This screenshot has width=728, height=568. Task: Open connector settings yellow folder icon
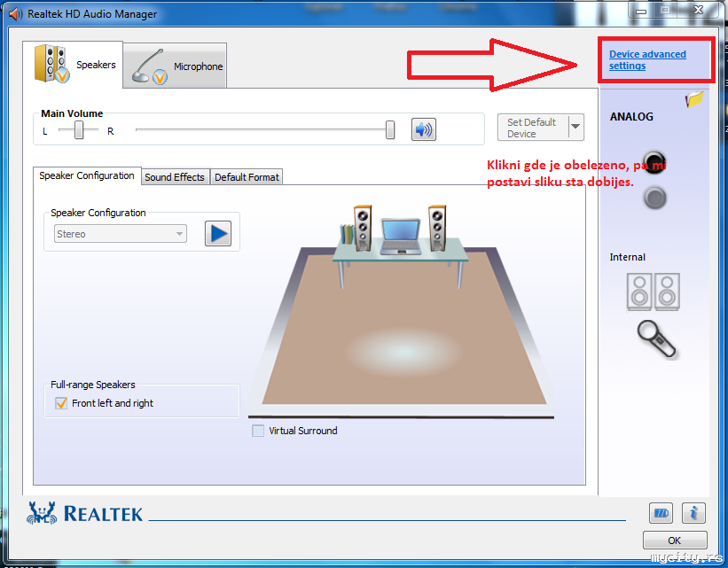[x=694, y=99]
